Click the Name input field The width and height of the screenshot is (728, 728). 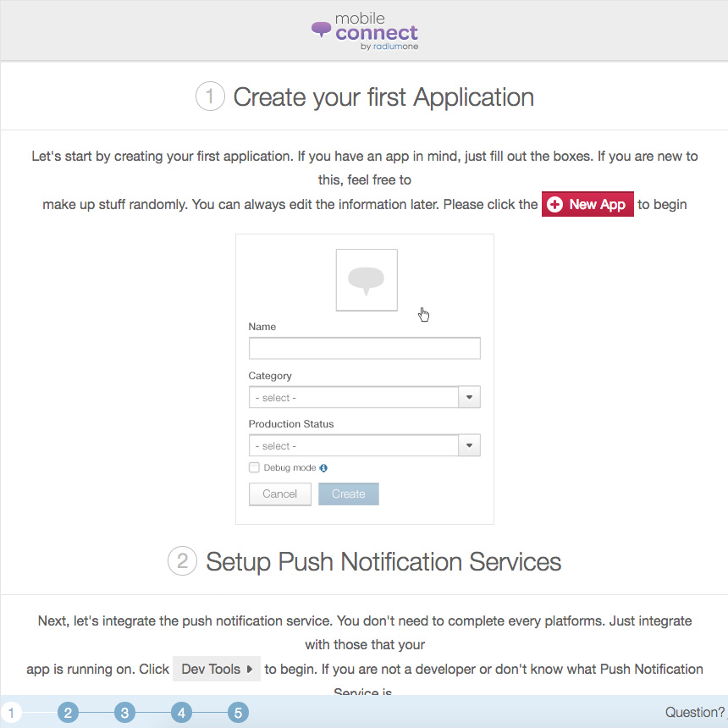(x=365, y=348)
